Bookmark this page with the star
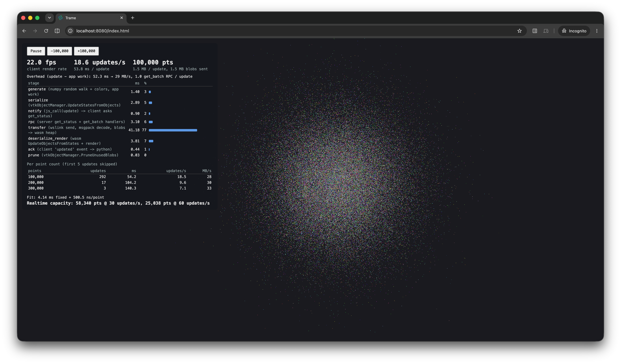The image size is (621, 364). point(520,31)
